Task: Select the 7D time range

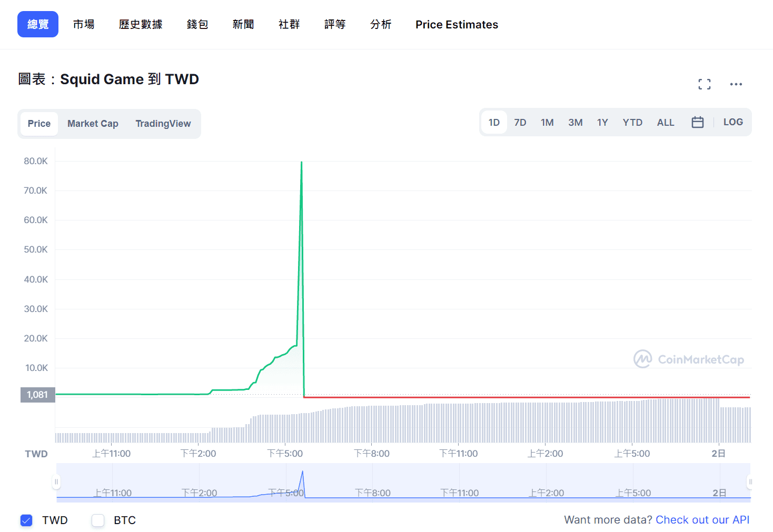Action: (520, 122)
